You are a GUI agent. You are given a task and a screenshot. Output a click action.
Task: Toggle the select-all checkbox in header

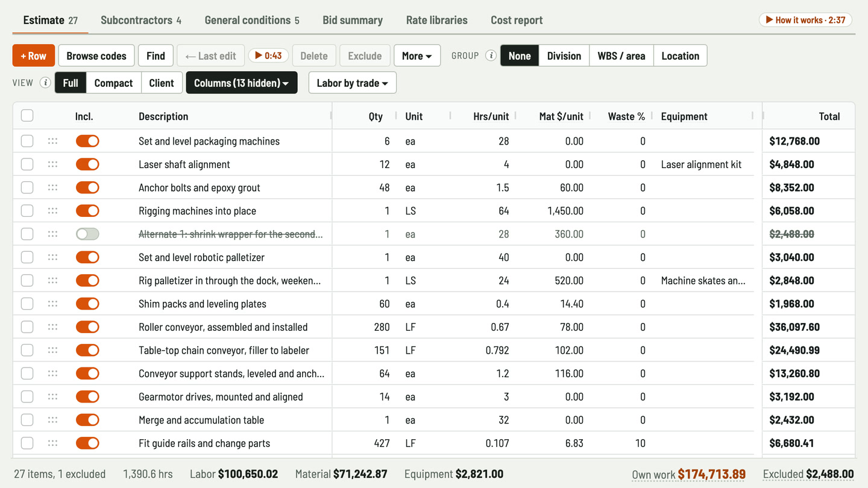coord(27,116)
